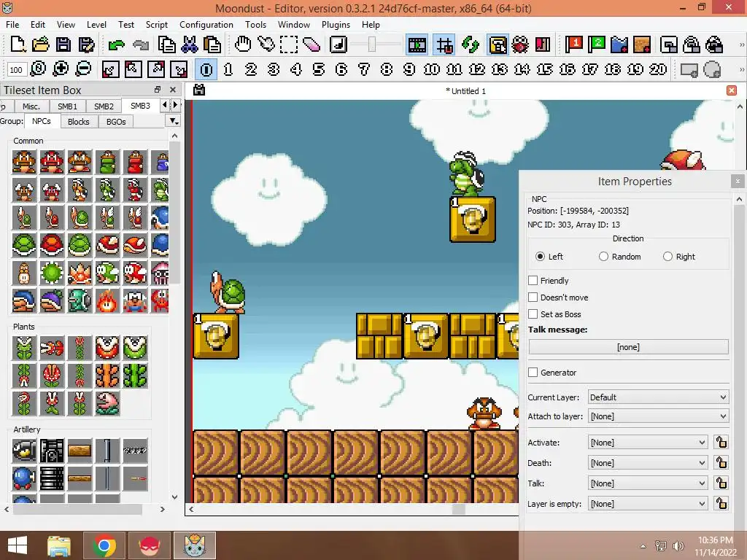Save the current level
The height and width of the screenshot is (560, 747).
63,44
